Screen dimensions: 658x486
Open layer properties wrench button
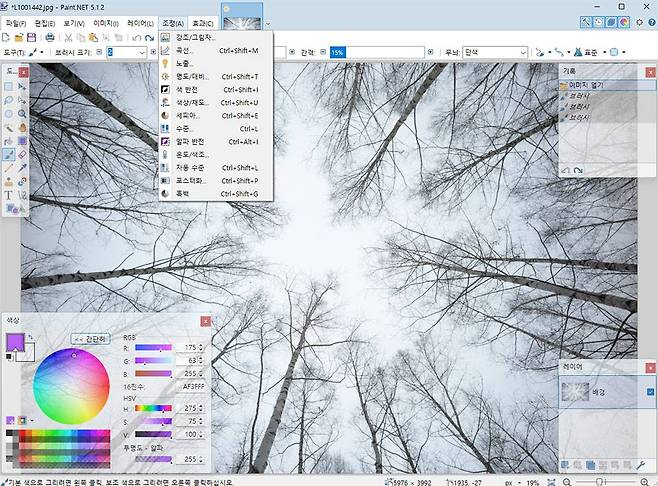(641, 465)
